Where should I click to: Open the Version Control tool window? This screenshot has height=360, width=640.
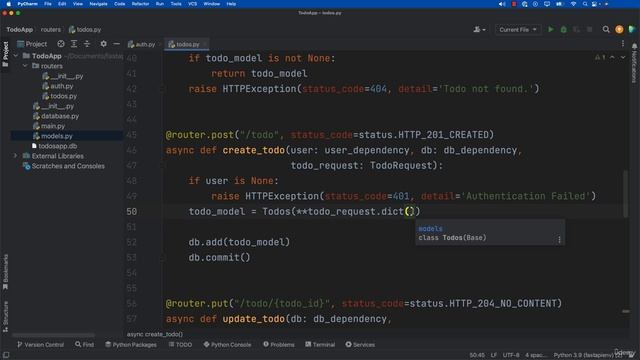(x=40, y=344)
